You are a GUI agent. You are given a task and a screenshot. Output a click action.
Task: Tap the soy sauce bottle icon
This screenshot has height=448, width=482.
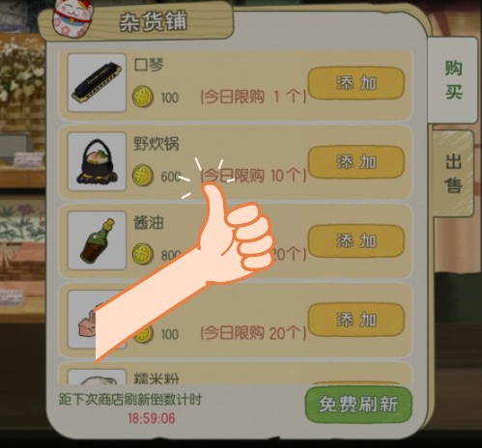coord(97,240)
